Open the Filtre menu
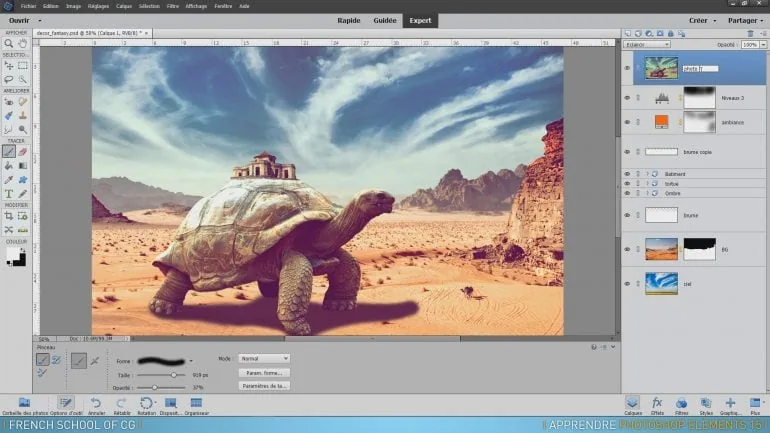Screen dimensions: 770x433 (173, 6)
